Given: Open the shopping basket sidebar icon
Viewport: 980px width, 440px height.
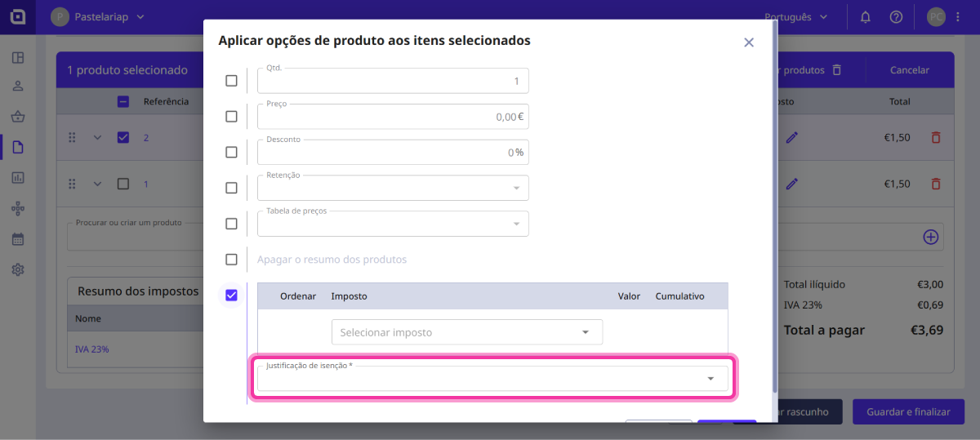Looking at the screenshot, I should [18, 117].
